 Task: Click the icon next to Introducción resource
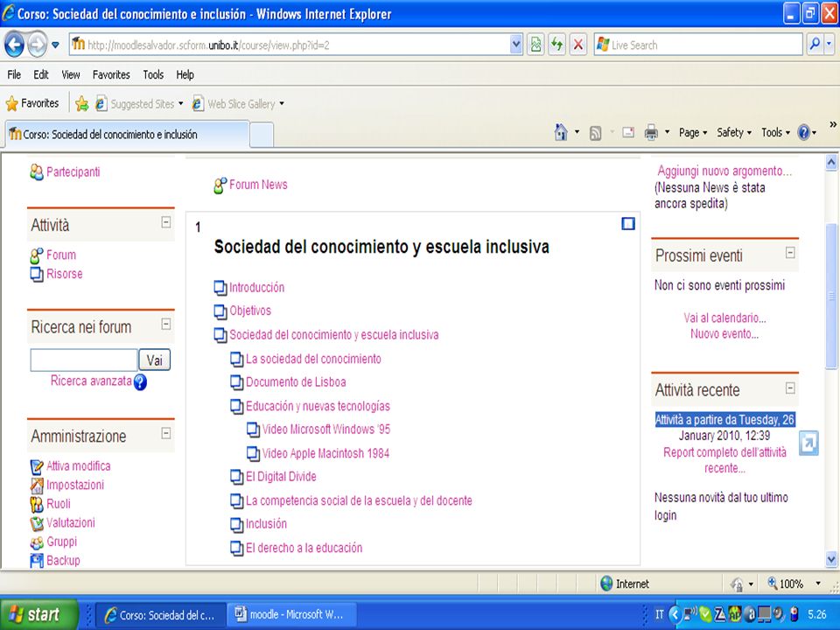coord(220,288)
